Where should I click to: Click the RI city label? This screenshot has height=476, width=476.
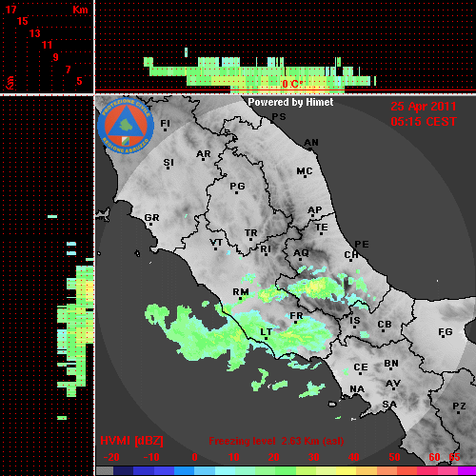pos(266,249)
